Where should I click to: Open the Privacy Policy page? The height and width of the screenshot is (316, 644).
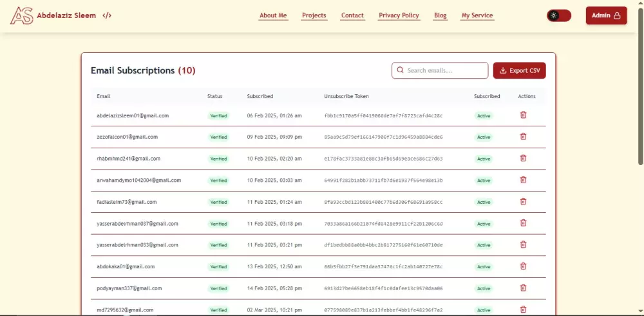coord(399,15)
